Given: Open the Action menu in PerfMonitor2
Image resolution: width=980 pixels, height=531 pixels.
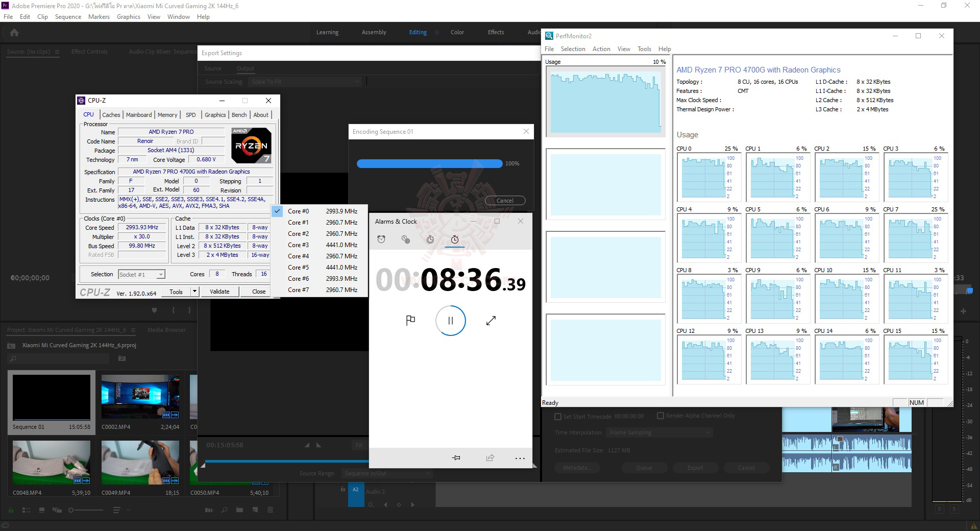Looking at the screenshot, I should (x=601, y=49).
